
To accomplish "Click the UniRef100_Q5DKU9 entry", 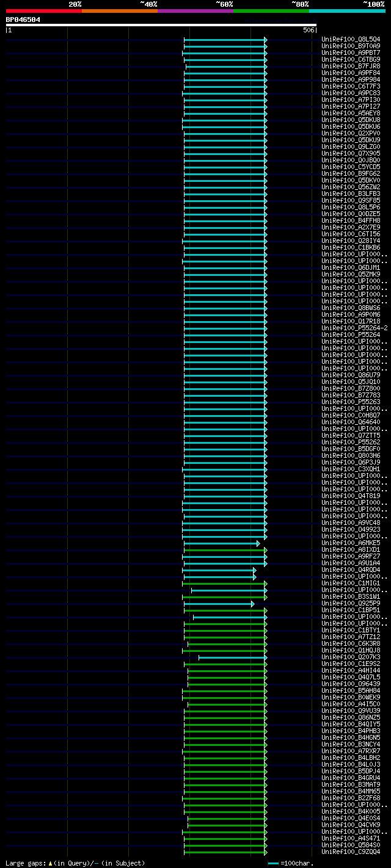I will [x=351, y=140].
